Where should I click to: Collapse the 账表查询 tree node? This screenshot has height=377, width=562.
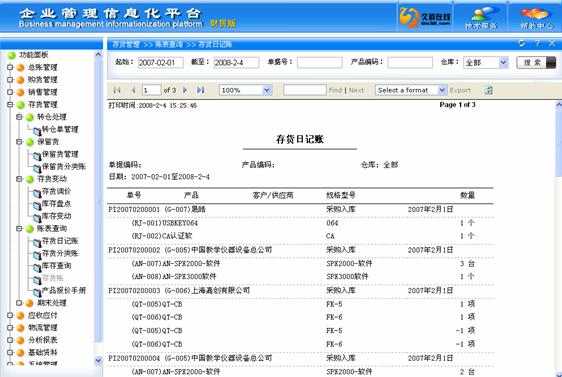coord(19,228)
